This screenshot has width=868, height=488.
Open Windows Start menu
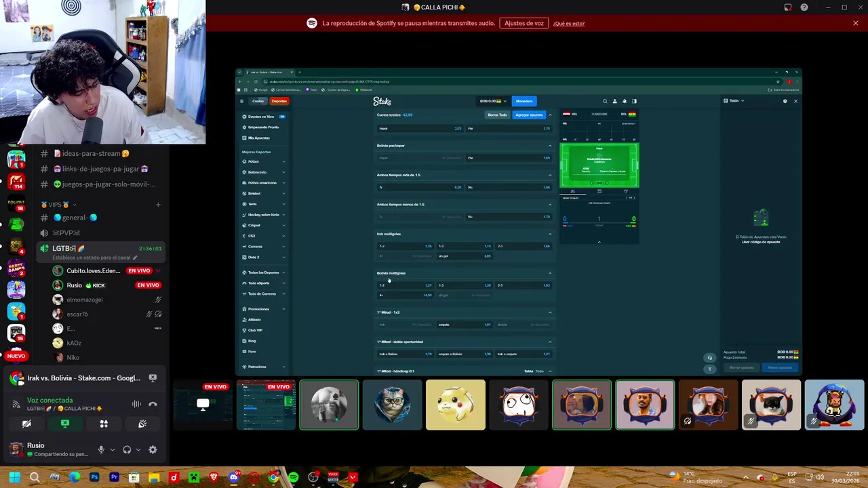(14, 477)
